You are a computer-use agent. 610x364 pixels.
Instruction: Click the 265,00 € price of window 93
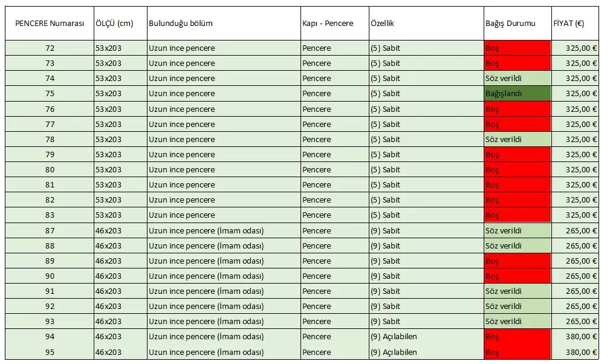coord(574,322)
